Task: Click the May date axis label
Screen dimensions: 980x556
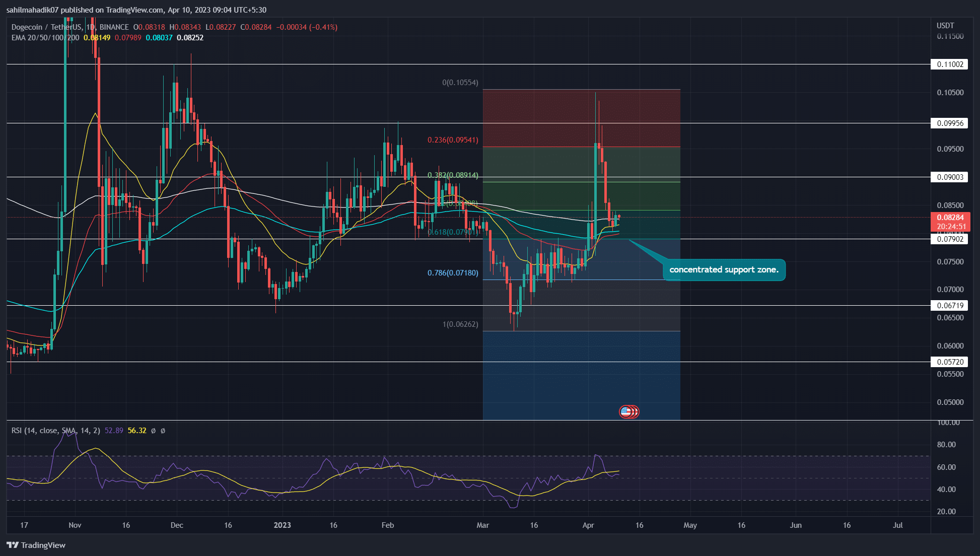Action: tap(690, 525)
